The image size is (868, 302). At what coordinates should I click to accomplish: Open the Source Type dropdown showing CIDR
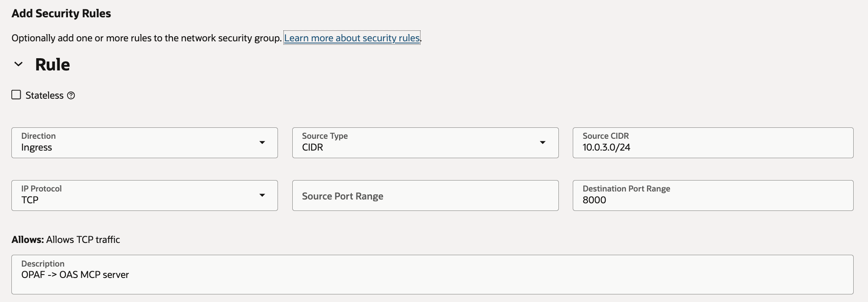[425, 143]
